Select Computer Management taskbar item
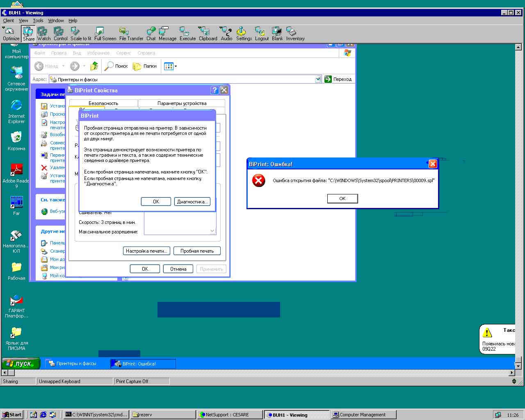 [x=363, y=415]
